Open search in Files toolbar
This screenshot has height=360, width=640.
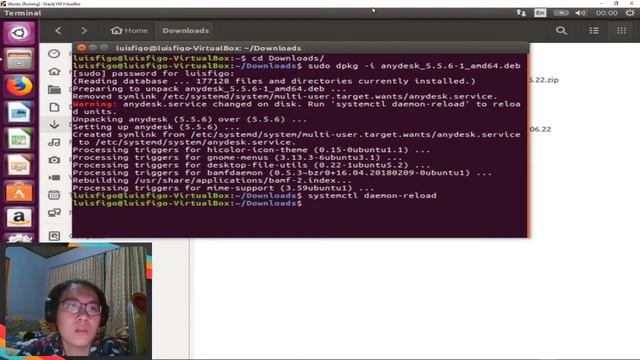pos(561,31)
